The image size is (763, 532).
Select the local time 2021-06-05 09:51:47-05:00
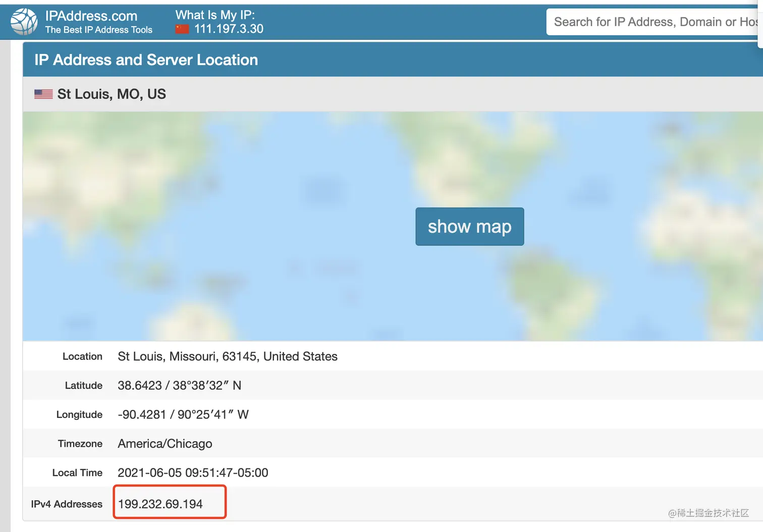point(193,473)
